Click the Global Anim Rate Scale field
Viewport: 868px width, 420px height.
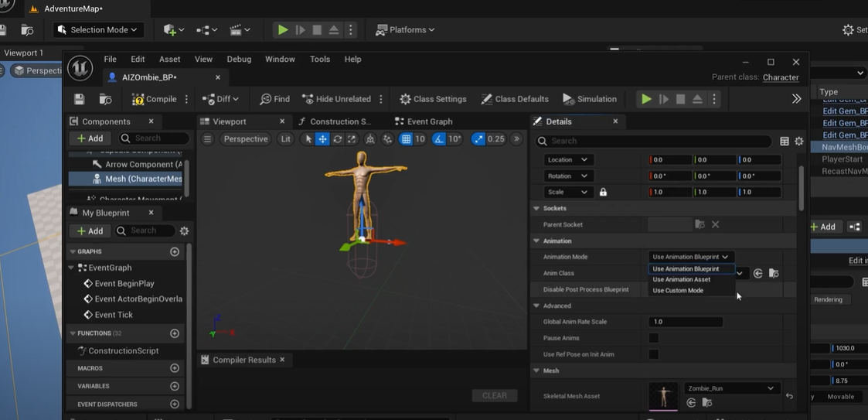tap(686, 322)
